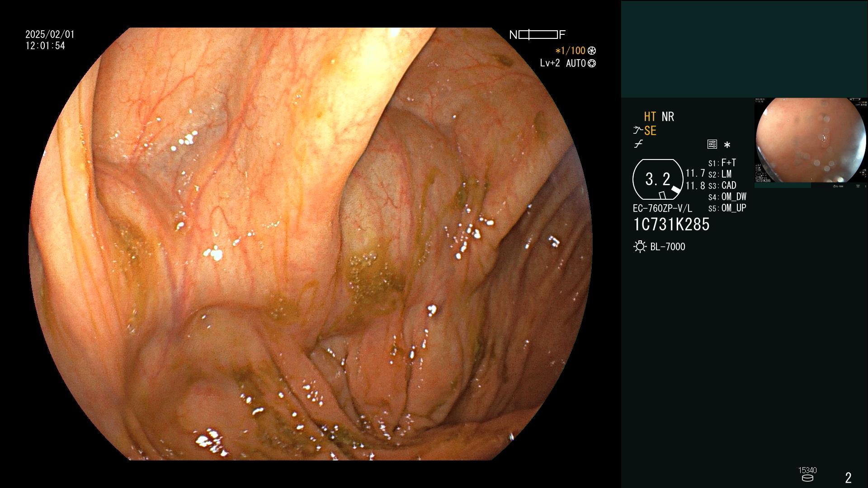
Task: Click the main live endoscopy image
Action: pyautogui.click(x=311, y=244)
